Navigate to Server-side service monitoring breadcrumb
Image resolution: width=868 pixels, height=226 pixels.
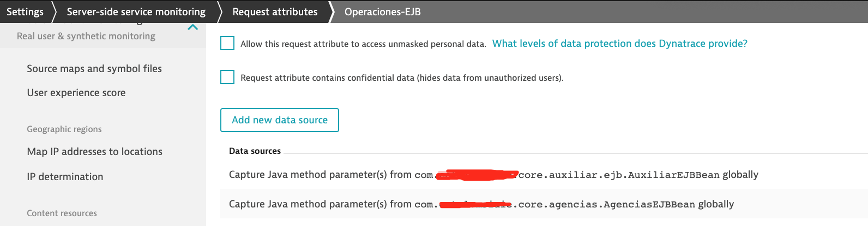tap(136, 11)
